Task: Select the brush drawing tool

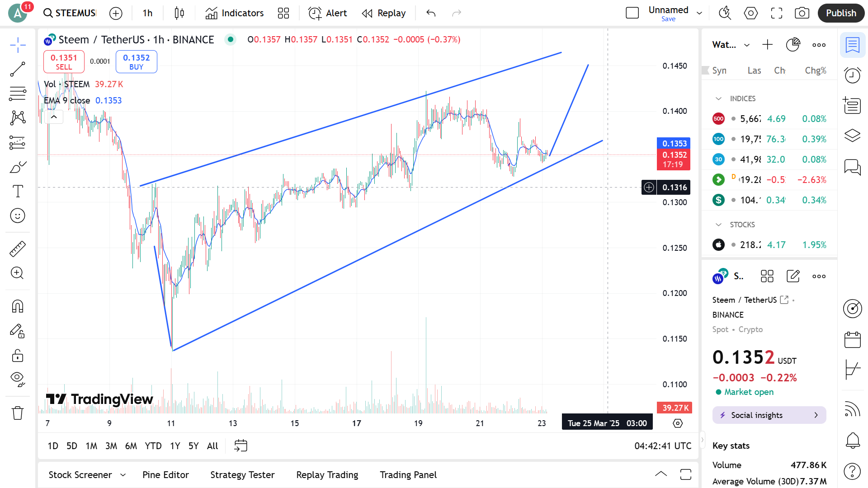Action: 18,167
